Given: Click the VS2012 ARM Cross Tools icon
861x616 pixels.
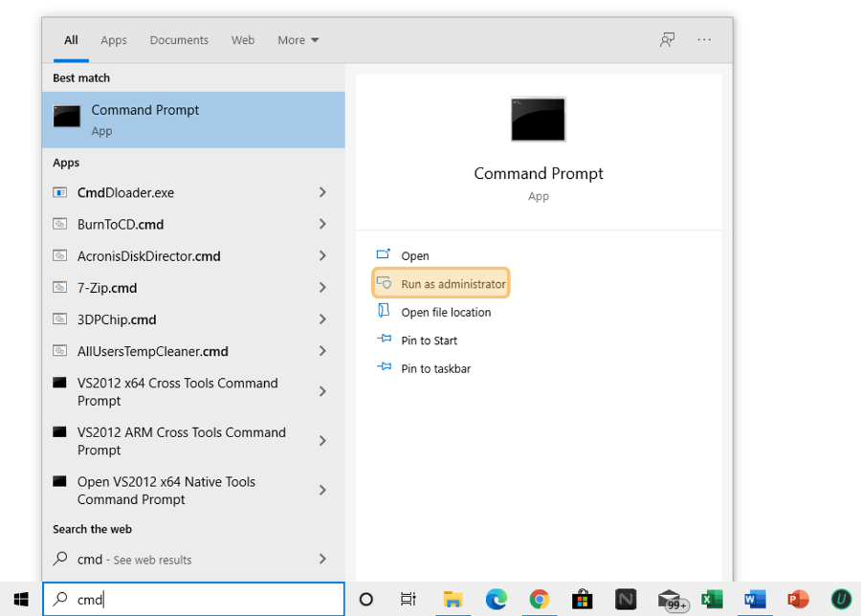Looking at the screenshot, I should click(x=59, y=432).
